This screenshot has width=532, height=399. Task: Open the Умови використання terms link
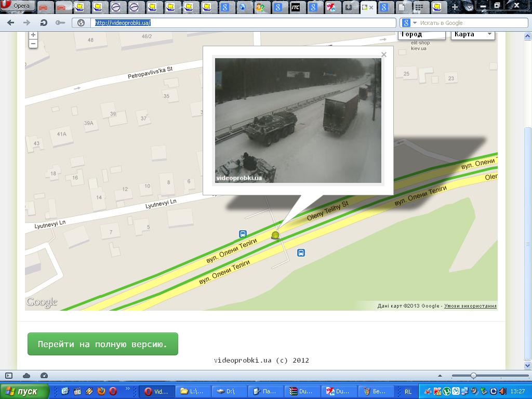(470, 306)
